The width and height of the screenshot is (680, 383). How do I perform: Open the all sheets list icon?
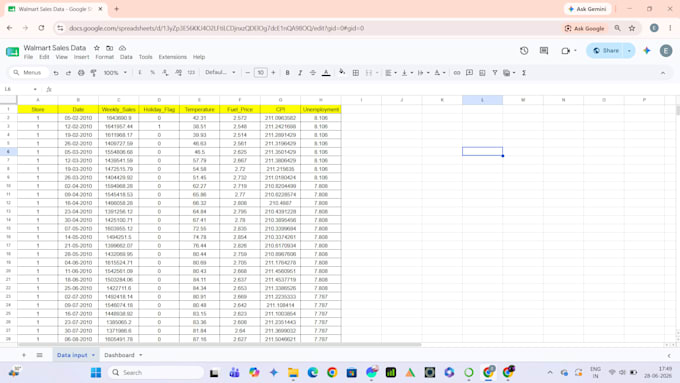point(39,355)
